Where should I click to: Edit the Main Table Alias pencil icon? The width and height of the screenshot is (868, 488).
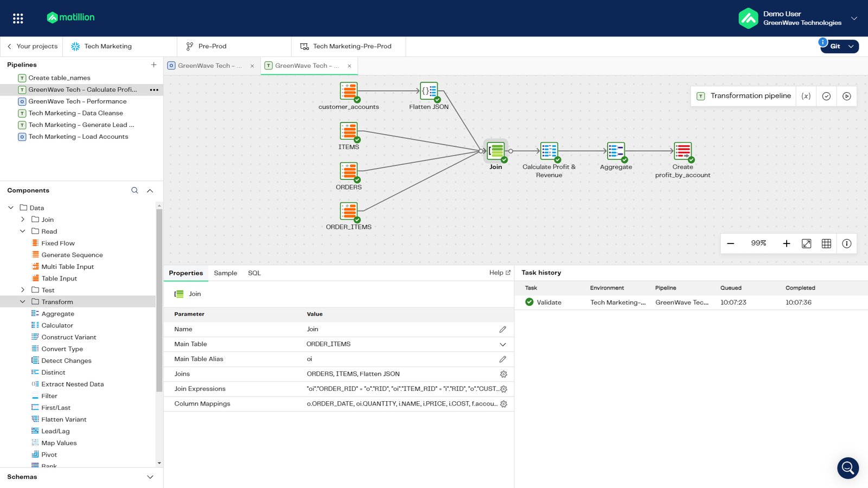(x=503, y=359)
